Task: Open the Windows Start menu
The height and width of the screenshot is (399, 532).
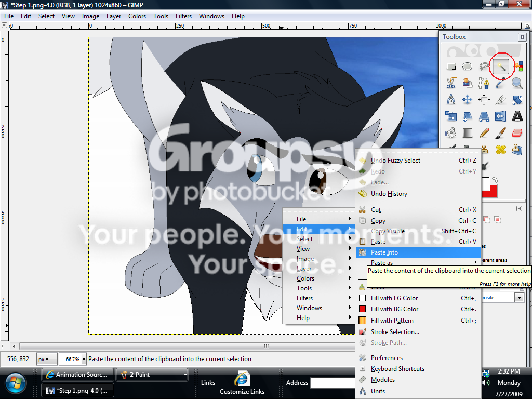Action: tap(15, 383)
